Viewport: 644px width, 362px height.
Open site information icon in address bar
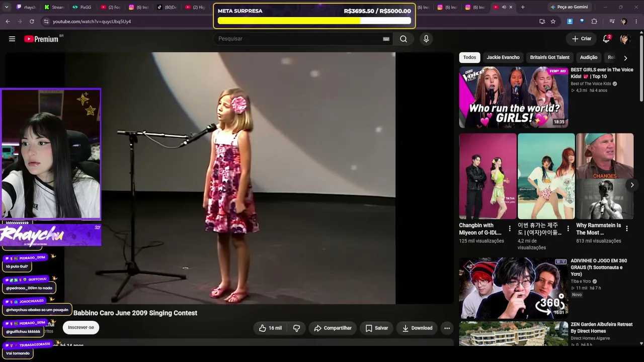(x=46, y=22)
